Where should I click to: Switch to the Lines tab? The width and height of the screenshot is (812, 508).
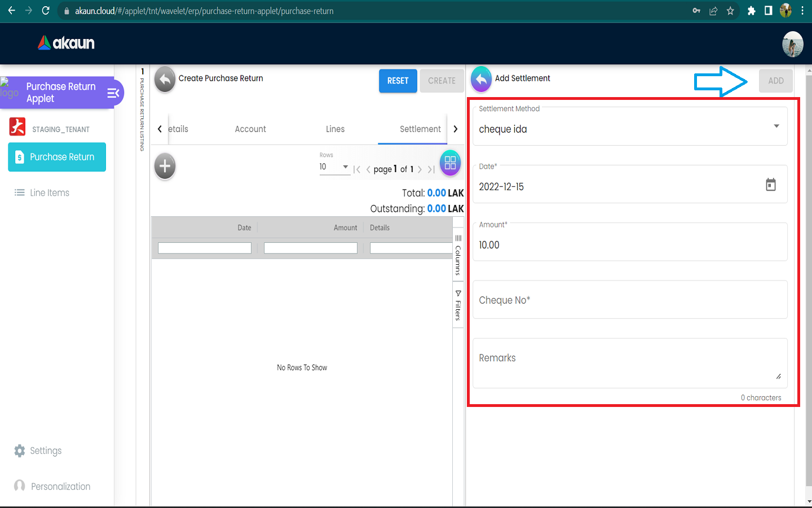click(x=335, y=129)
